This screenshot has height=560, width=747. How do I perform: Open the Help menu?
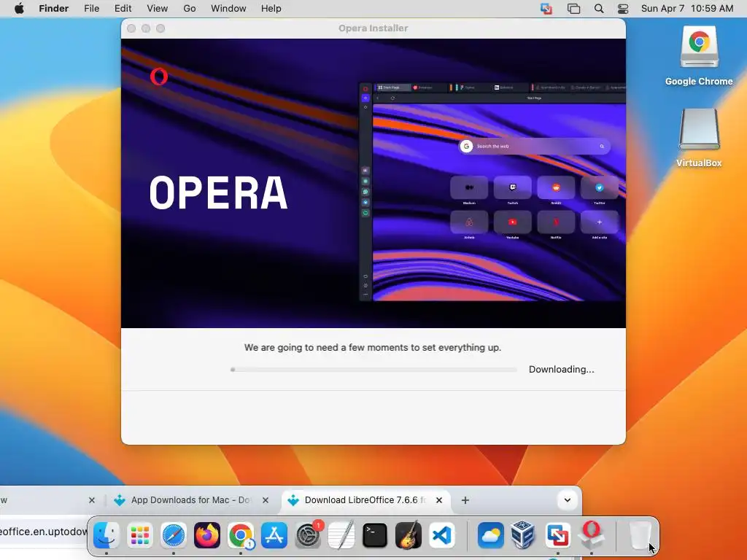coord(271,9)
